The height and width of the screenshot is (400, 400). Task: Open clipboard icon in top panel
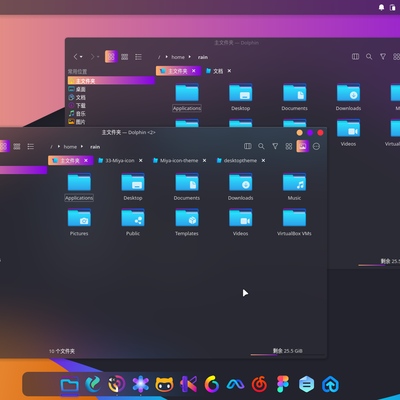pos(392,7)
